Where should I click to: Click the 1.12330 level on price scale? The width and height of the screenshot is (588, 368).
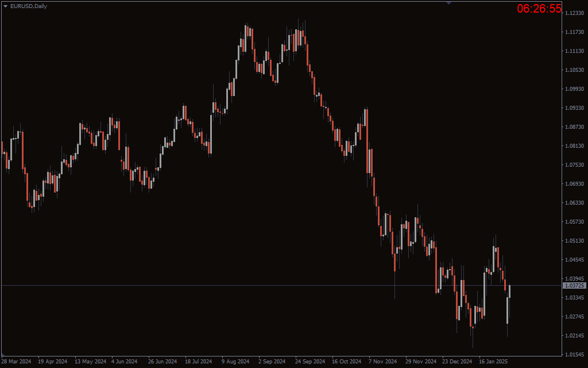(574, 13)
